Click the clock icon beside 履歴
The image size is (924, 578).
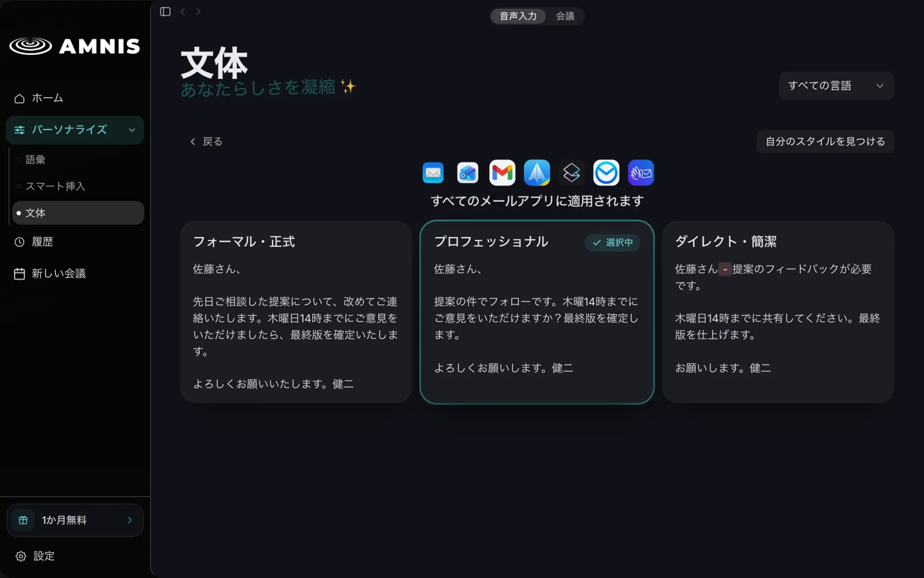[20, 242]
